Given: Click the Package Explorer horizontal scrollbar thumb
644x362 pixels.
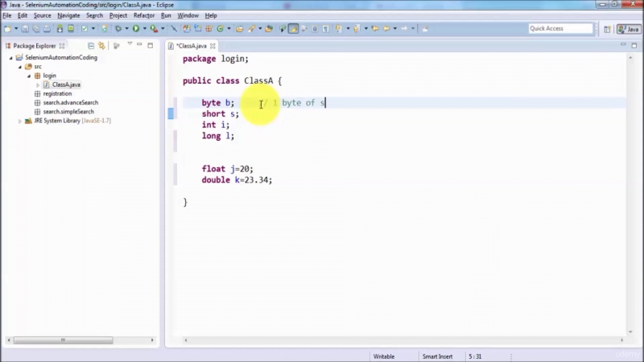Looking at the screenshot, I should pyautogui.click(x=64, y=340).
